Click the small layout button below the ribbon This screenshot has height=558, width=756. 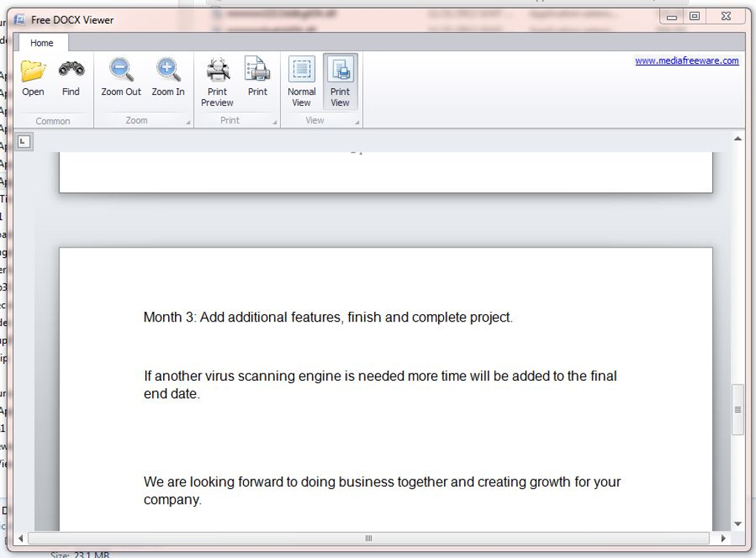click(x=24, y=141)
